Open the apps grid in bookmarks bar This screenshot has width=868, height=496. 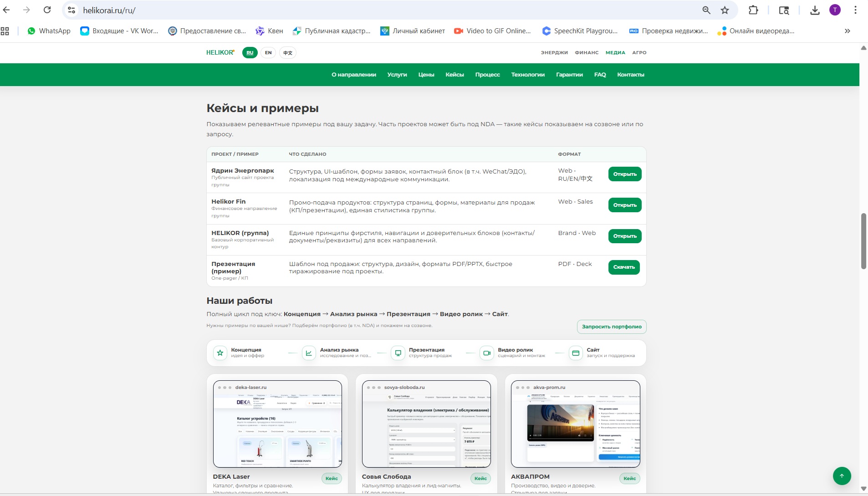point(5,31)
